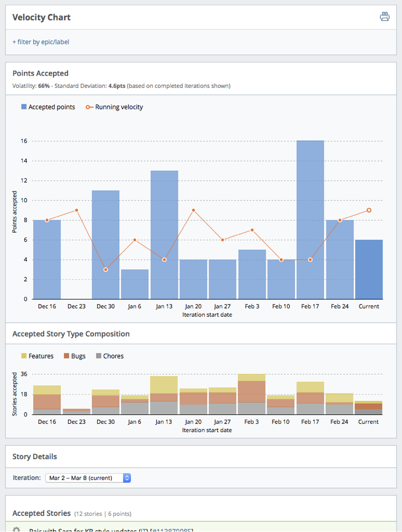Click the yellow Features segment of the Jan 13 stack
This screenshot has width=402, height=532.
click(x=165, y=384)
